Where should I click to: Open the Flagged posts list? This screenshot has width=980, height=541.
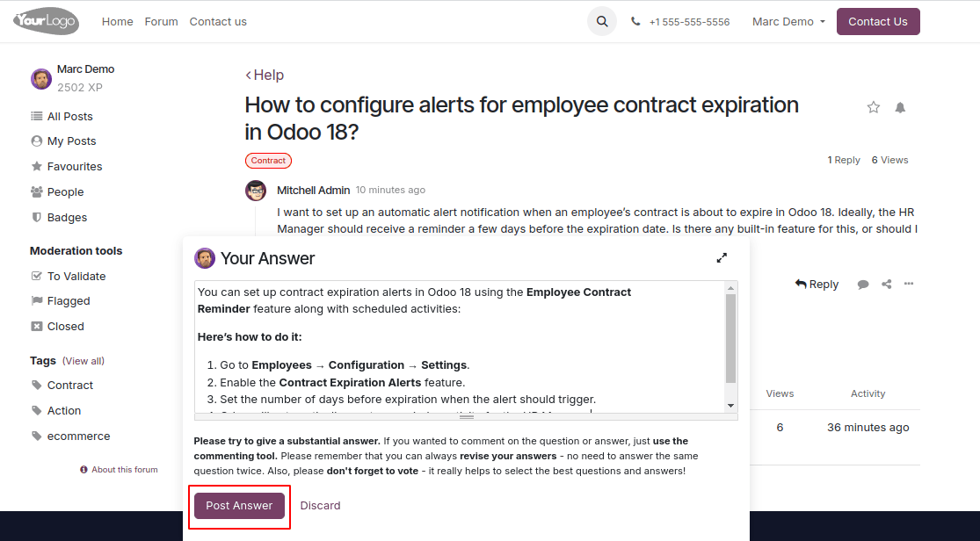(38, 300)
